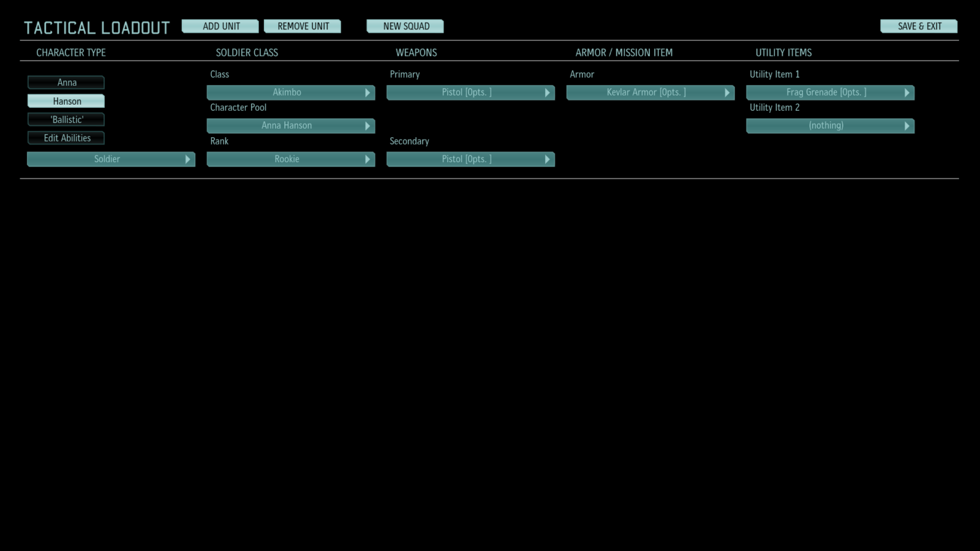This screenshot has height=551, width=980.
Task: Select the Anna first name button
Action: [66, 83]
